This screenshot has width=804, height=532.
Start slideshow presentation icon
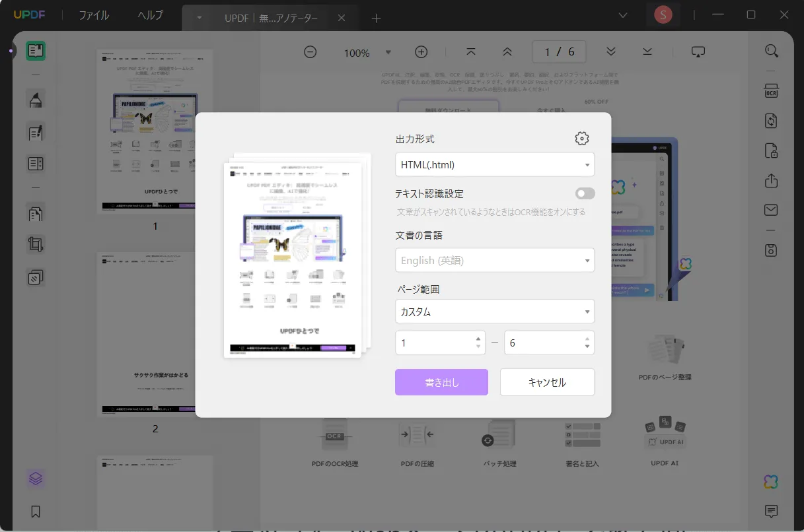[x=699, y=51]
